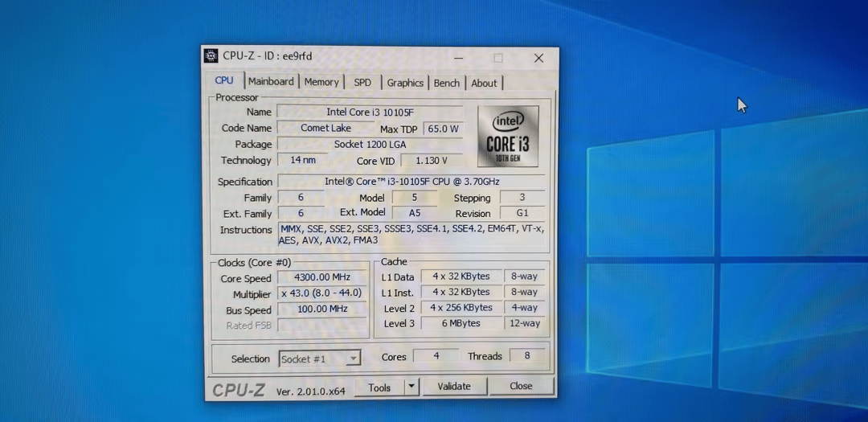Open the SPD tab

coord(362,83)
